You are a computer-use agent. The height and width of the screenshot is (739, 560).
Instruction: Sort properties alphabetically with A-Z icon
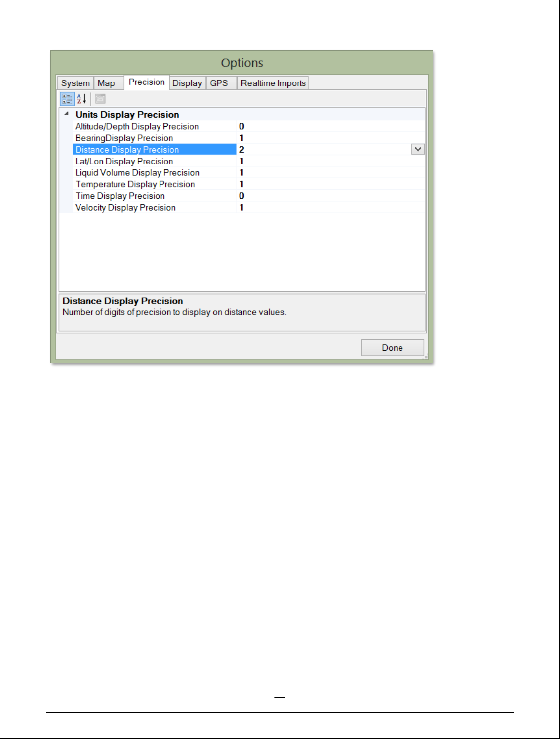point(81,99)
